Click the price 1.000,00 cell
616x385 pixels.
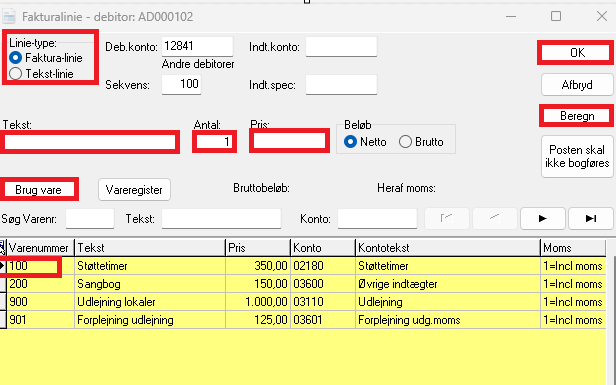258,302
